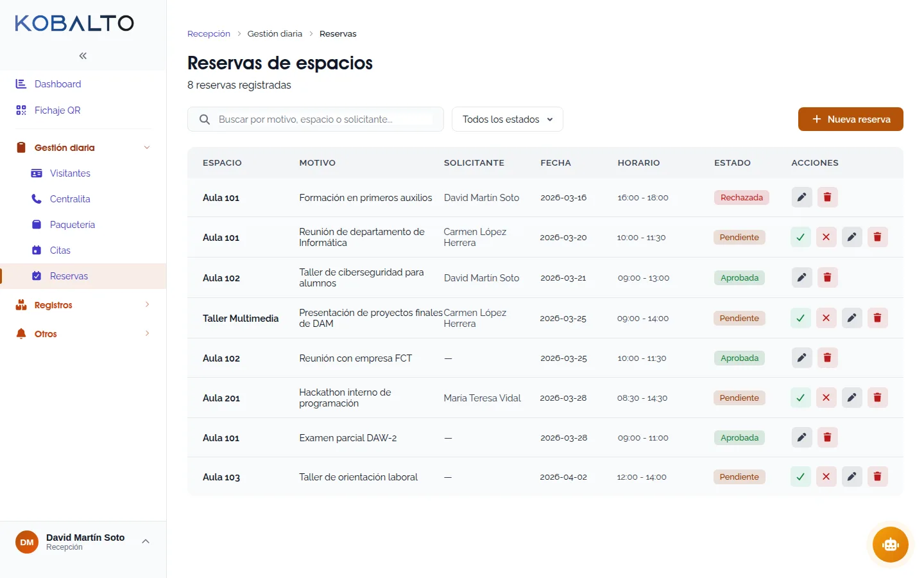Viewport: 924px width, 578px height.
Task: Click the Aula 103 space cell
Action: pyautogui.click(x=221, y=477)
